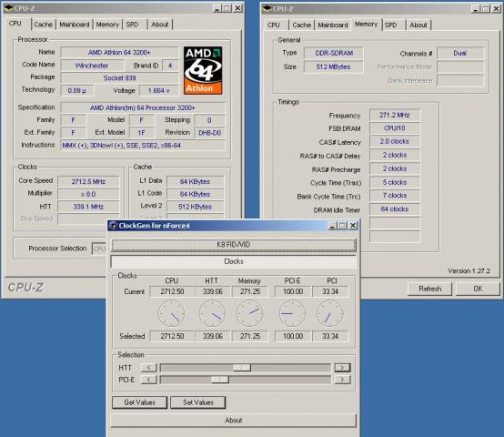
Task: Click the memory Type value DDR-SDRAM
Action: (334, 53)
